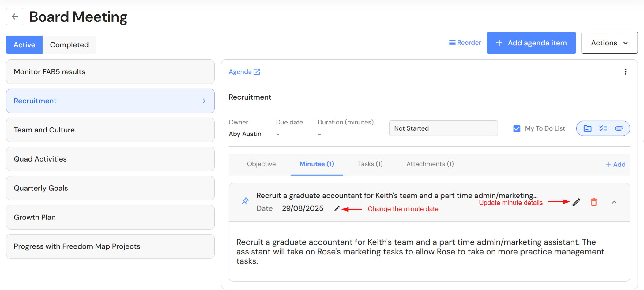Delete the minute with trash icon
The image size is (644, 290).
[x=594, y=202]
